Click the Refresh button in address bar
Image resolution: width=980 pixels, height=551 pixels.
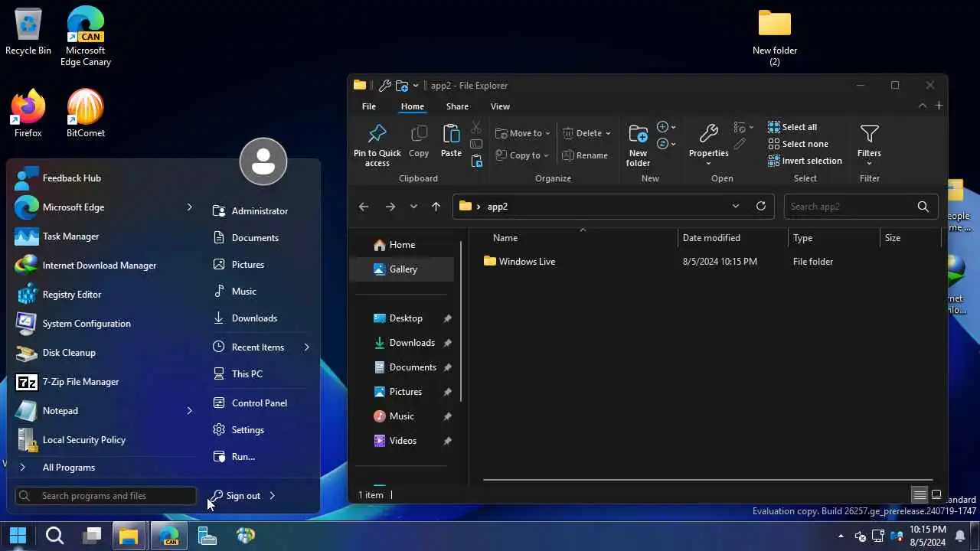(x=760, y=206)
